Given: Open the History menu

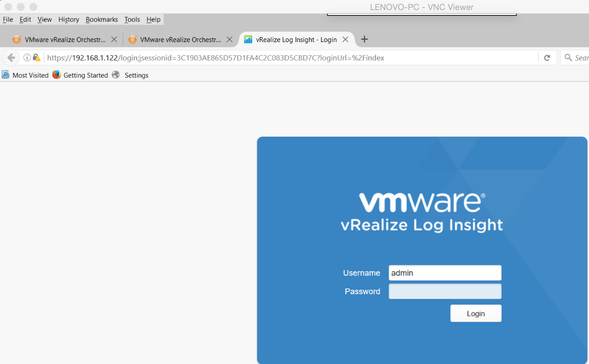Looking at the screenshot, I should pos(69,19).
